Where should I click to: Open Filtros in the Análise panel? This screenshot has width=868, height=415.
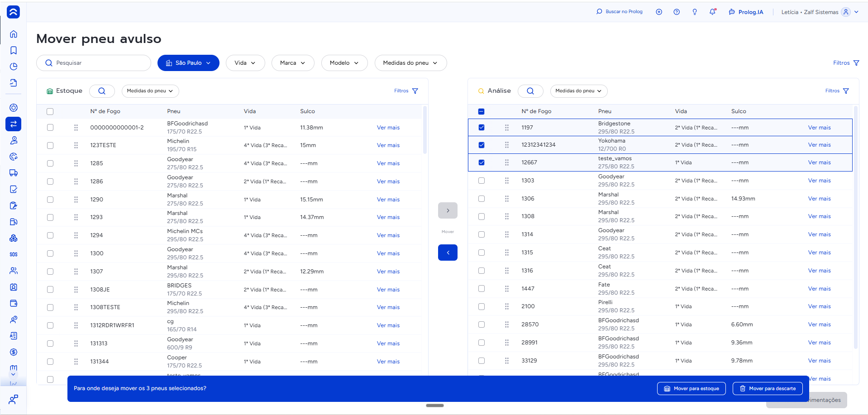point(837,91)
